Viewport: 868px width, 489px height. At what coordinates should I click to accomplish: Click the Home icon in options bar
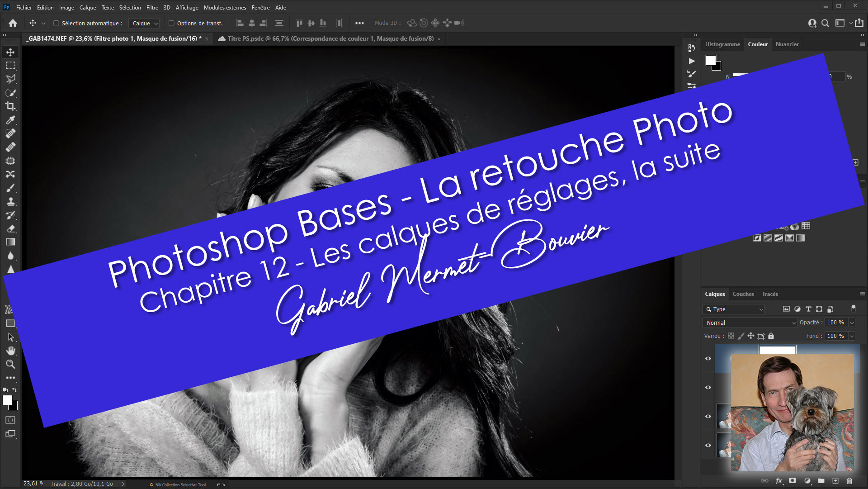[13, 23]
